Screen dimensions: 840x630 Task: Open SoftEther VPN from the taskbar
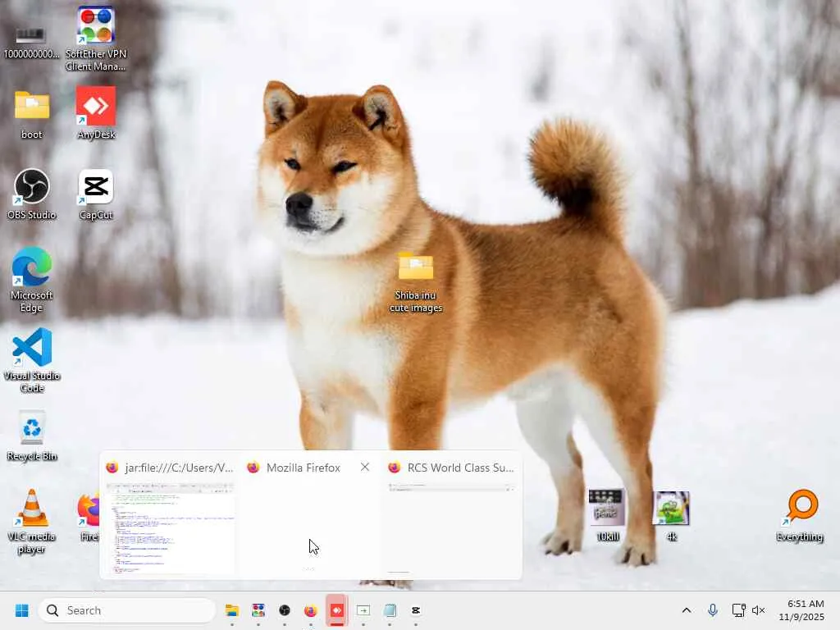(258, 610)
